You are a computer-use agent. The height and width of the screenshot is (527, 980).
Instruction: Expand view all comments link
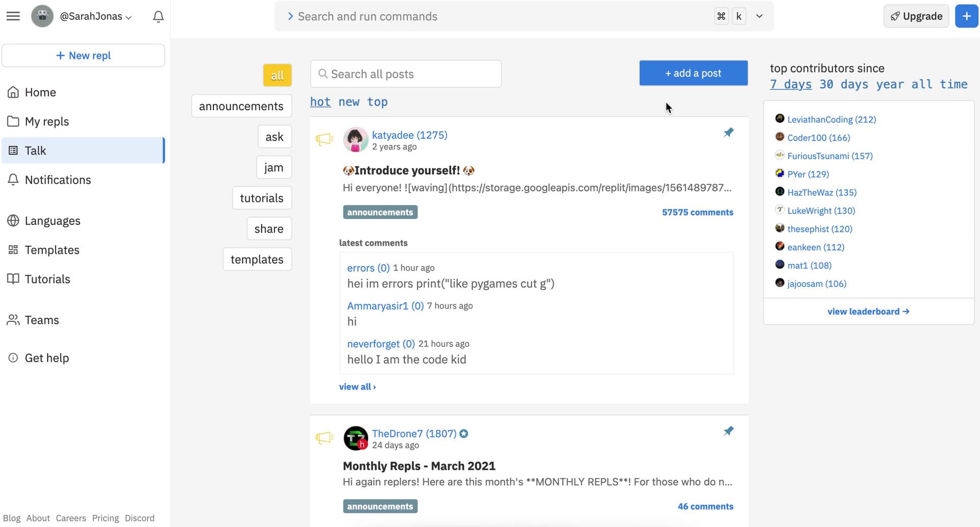357,387
